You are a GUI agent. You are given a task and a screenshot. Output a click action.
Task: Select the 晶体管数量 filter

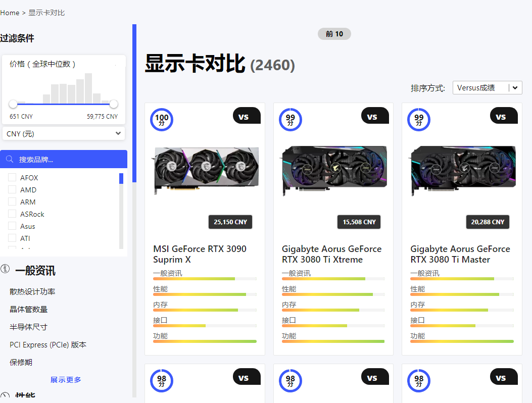pyautogui.click(x=28, y=310)
